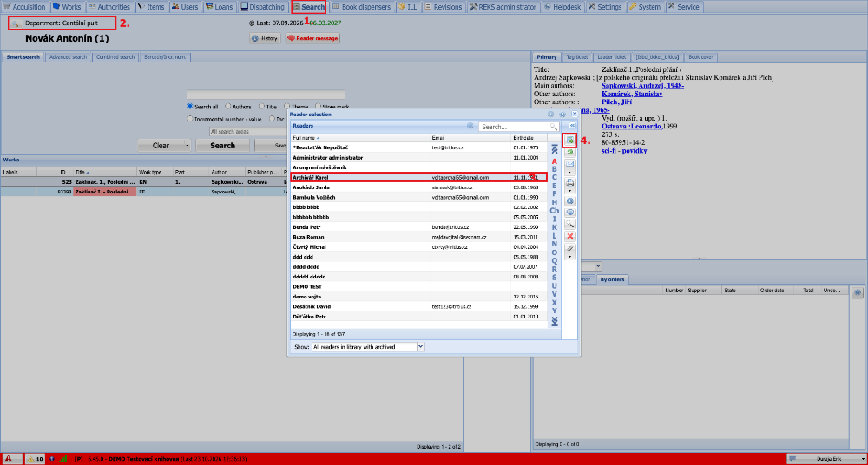Select reader row Archivář Karel

click(x=418, y=177)
